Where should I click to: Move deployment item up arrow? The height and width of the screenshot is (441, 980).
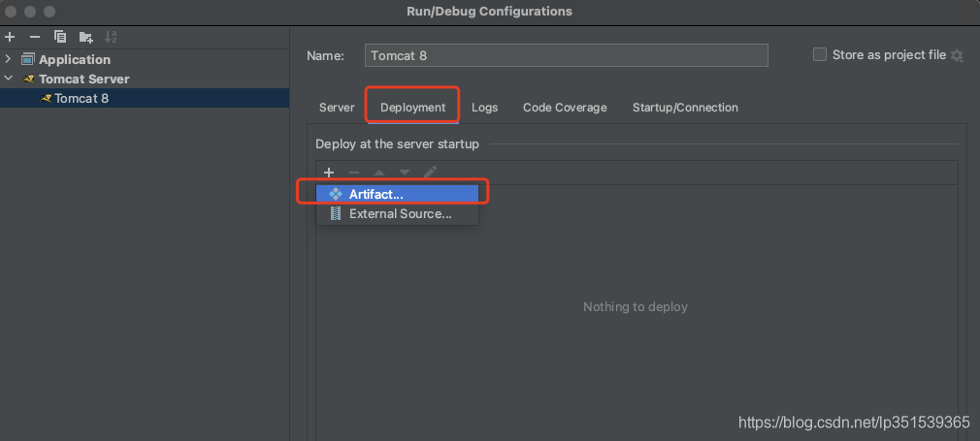pyautogui.click(x=379, y=173)
